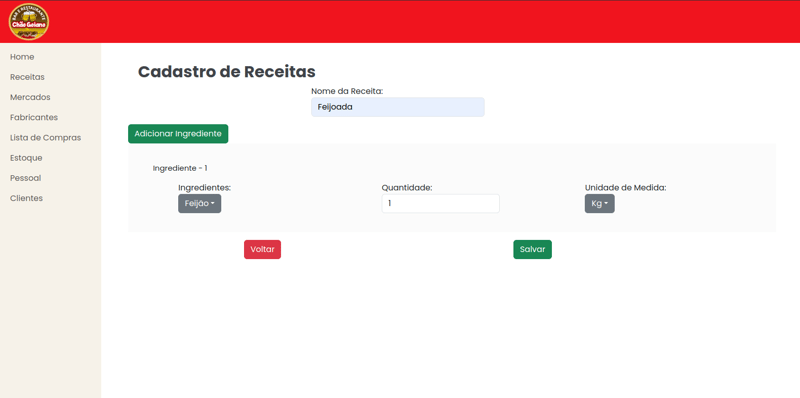Click the red Voltar button

tap(262, 250)
